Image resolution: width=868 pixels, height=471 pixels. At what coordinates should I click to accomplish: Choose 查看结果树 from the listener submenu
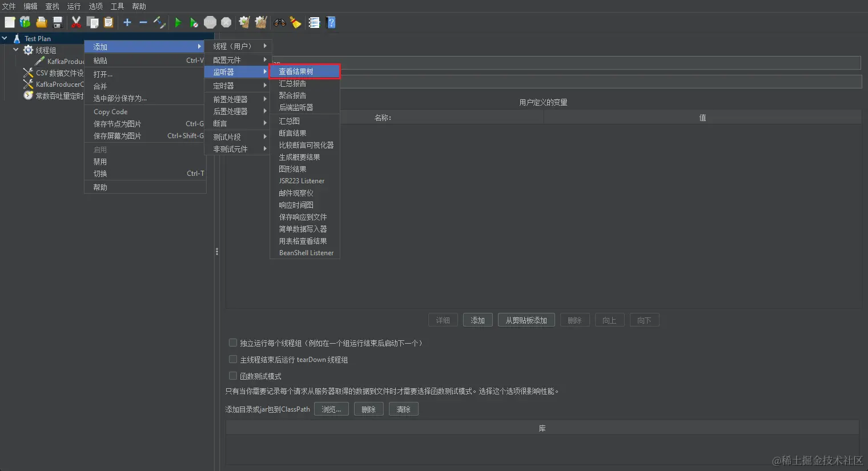305,71
